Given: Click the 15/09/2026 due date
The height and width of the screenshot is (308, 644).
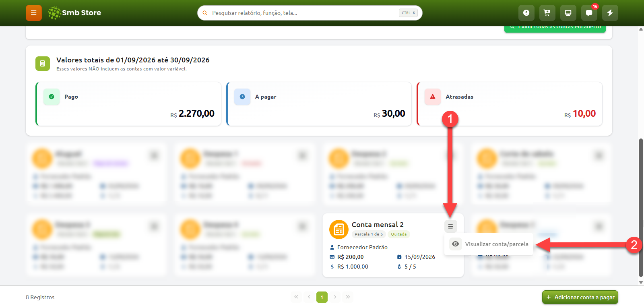Looking at the screenshot, I should coord(420,257).
